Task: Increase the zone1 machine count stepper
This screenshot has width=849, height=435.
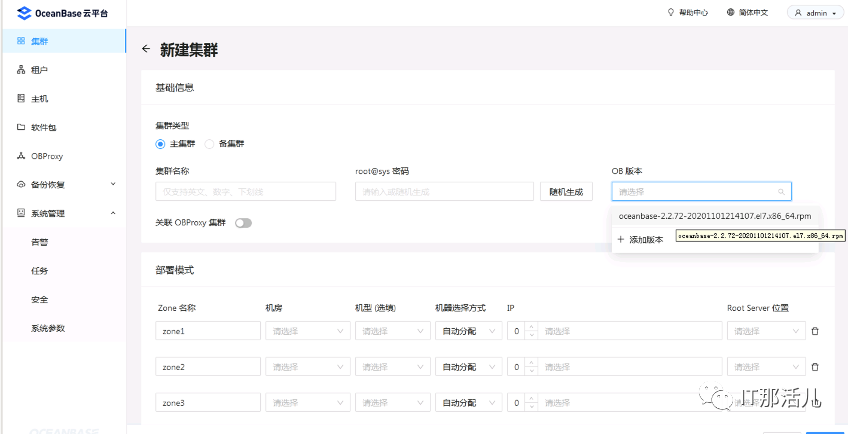Action: (x=531, y=326)
